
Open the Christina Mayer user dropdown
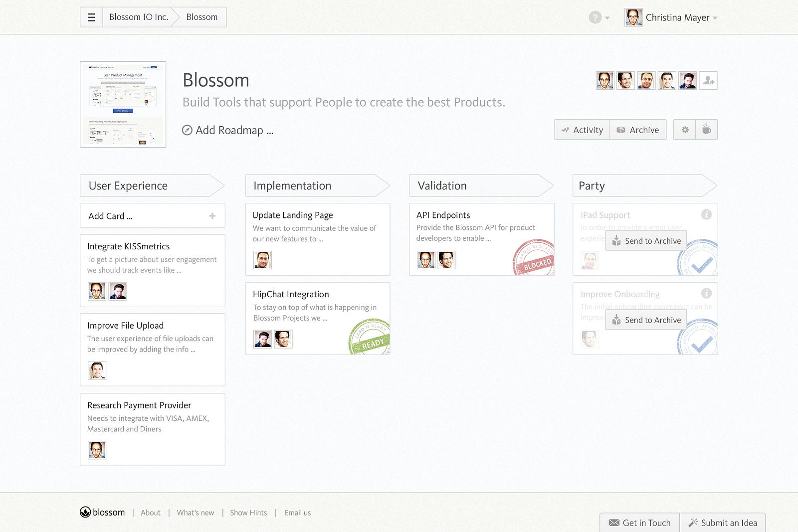671,17
